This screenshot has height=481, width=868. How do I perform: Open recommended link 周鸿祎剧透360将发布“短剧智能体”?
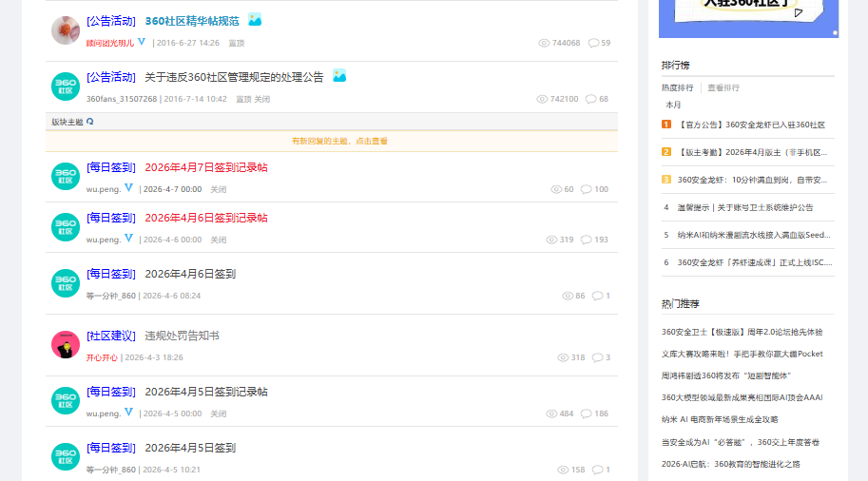click(x=725, y=375)
